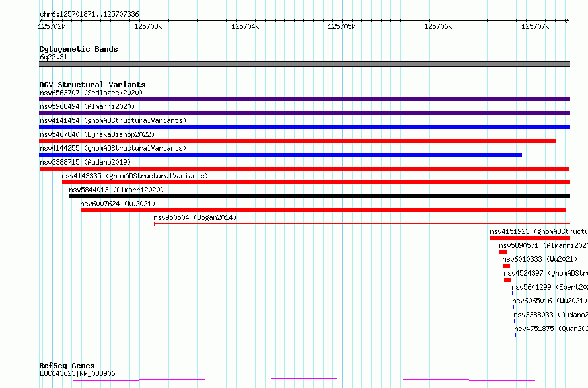The width and height of the screenshot is (588, 388).
Task: Select the nsv6563707 purple variant bar
Action: pos(304,99)
